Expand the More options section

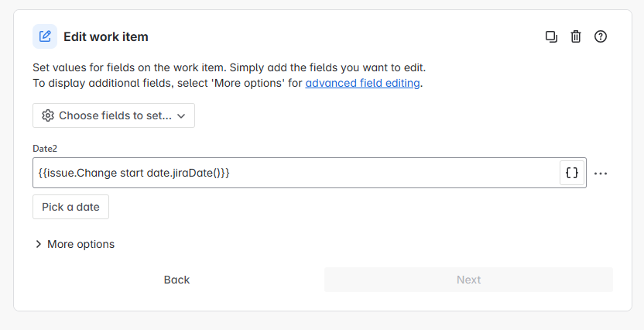point(75,244)
